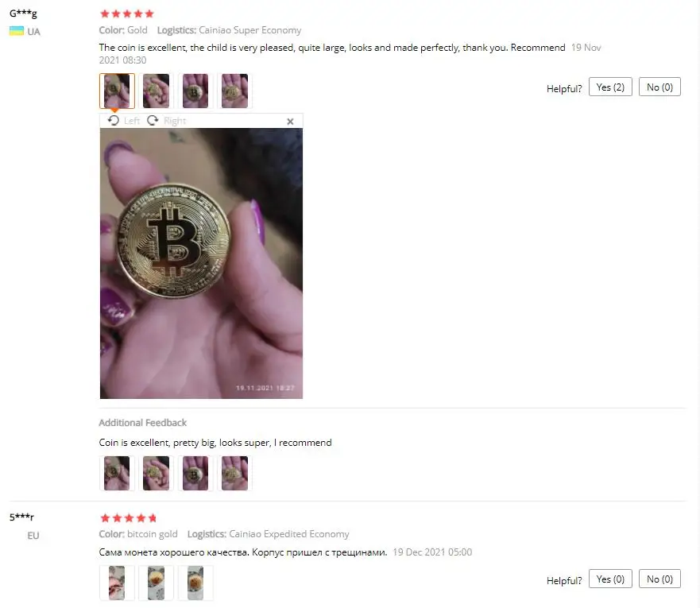Image resolution: width=700 pixels, height=608 pixels.
Task: Select the first thumbnail in G***g's review
Action: (x=117, y=91)
